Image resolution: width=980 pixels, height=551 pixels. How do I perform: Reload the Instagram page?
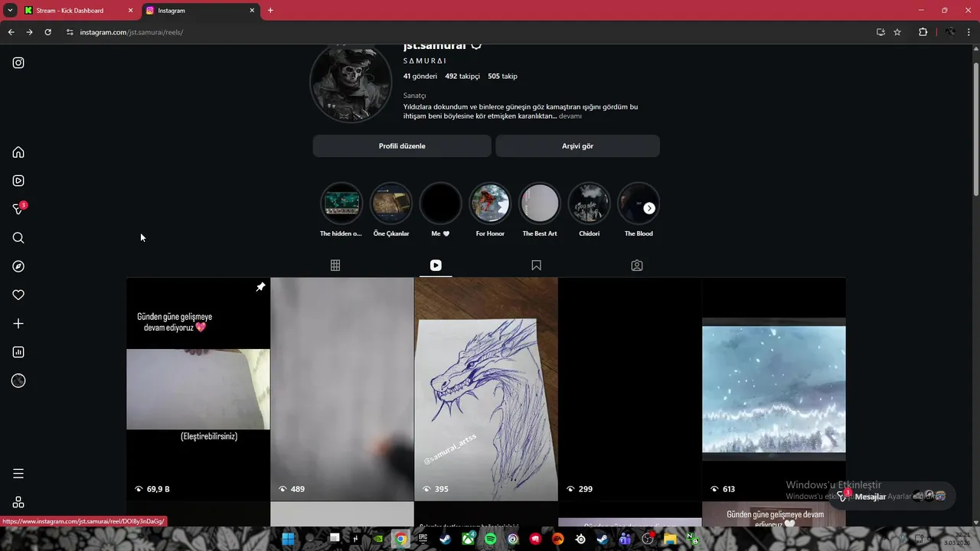click(x=47, y=32)
